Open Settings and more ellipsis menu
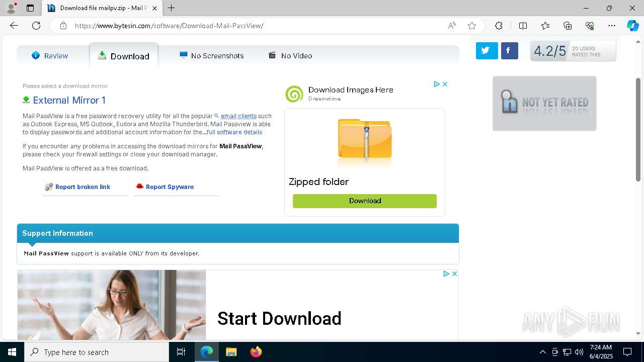Image resolution: width=644 pixels, height=362 pixels. point(612,26)
